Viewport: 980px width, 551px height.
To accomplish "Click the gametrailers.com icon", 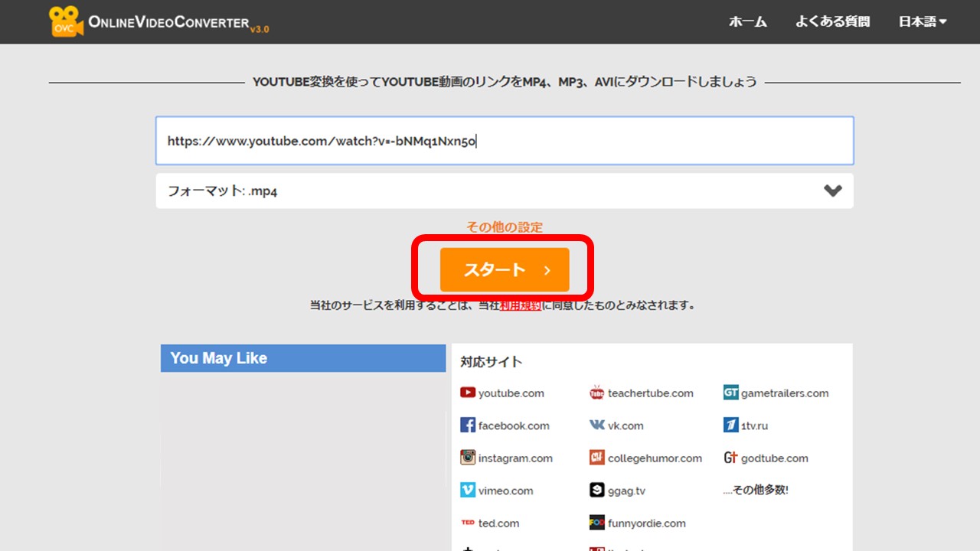I will pyautogui.click(x=730, y=393).
